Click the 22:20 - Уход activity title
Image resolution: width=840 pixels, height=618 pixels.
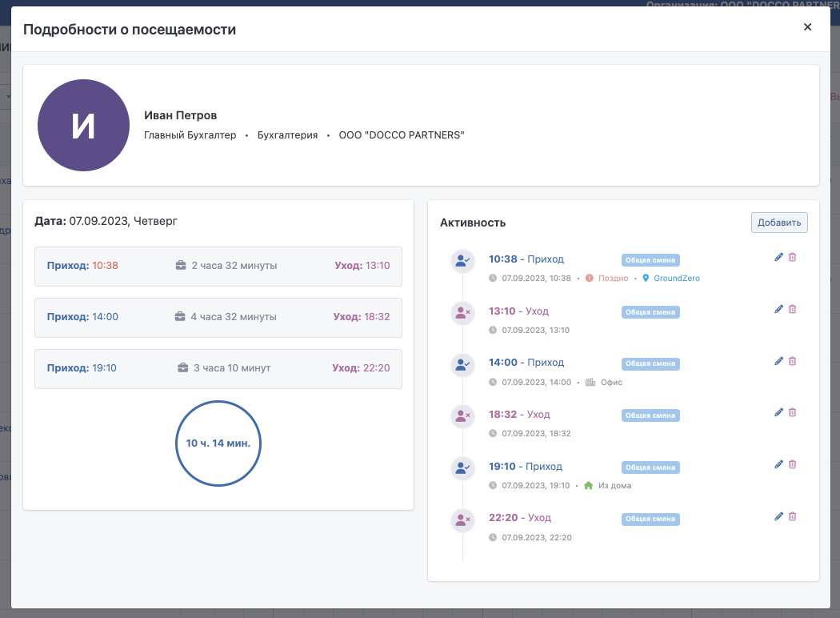pyautogui.click(x=520, y=518)
